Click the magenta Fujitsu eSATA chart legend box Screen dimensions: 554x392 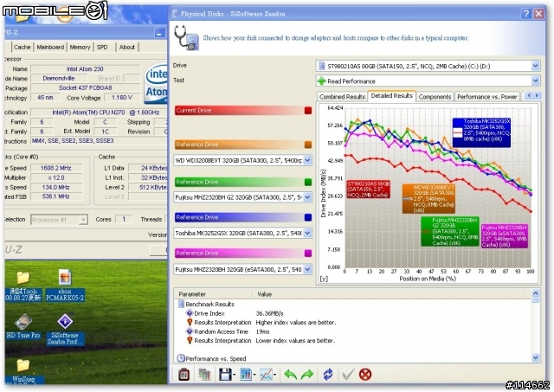click(504, 235)
